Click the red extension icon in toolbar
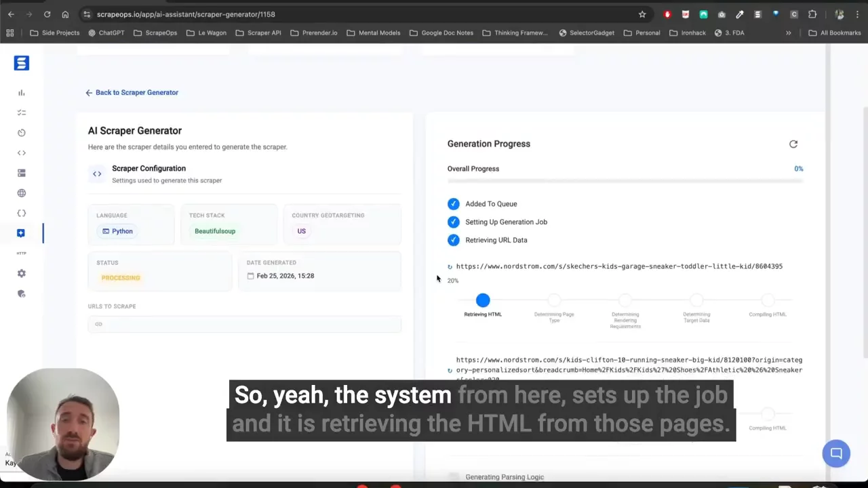The height and width of the screenshot is (488, 868). [x=667, y=14]
